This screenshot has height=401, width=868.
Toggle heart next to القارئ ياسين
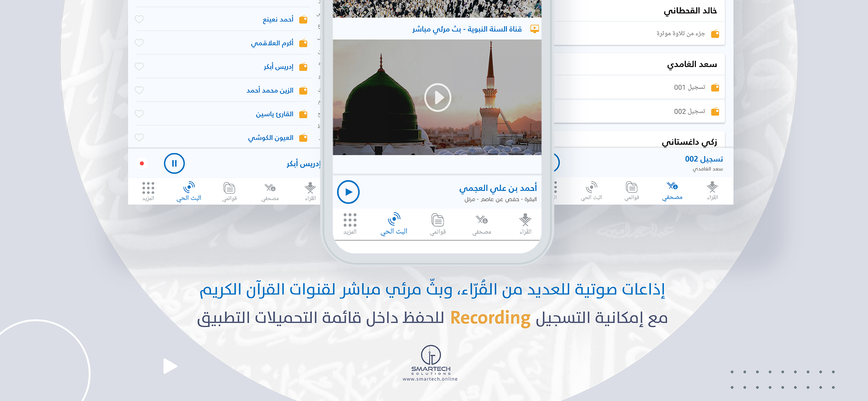pos(139,114)
